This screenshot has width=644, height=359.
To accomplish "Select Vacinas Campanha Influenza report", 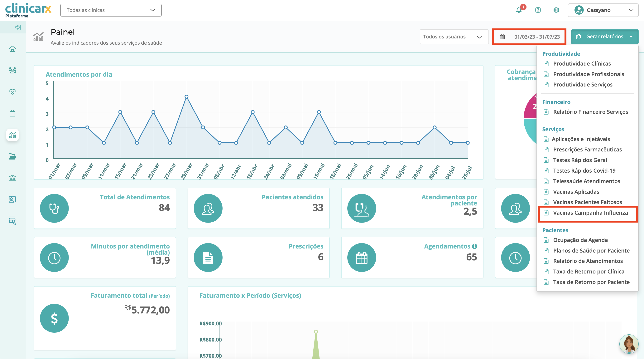I will click(x=590, y=213).
